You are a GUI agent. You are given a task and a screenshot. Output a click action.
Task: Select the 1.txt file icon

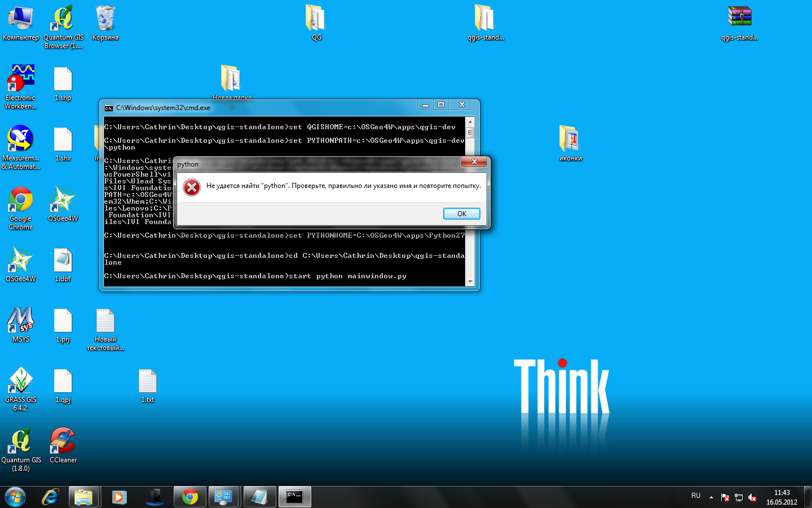148,386
